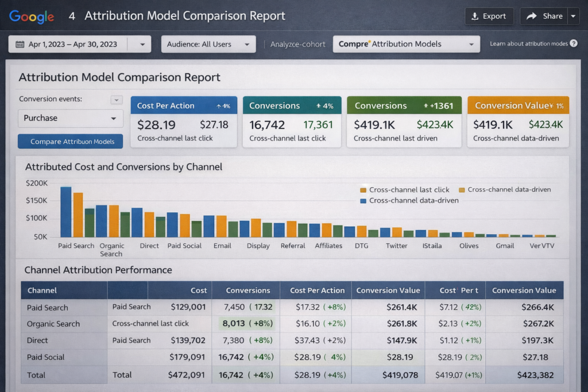
Task: Click the help icon beside Learn about attribution modes
Action: point(572,43)
